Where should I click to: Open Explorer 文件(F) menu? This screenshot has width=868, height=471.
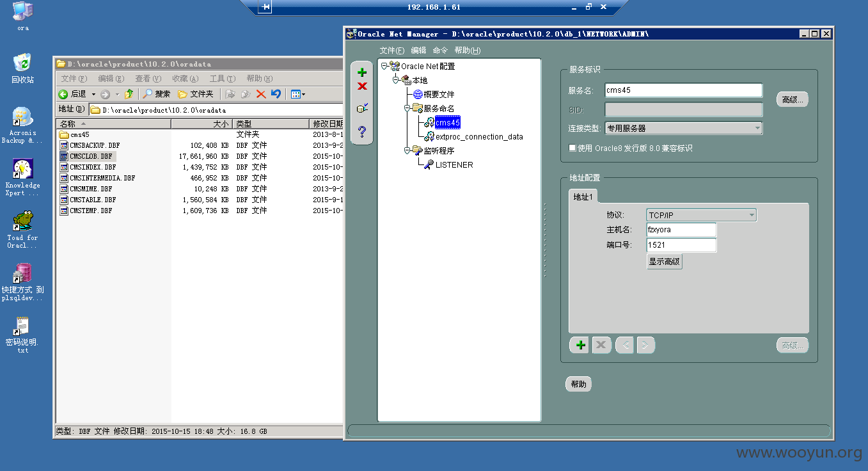[74, 79]
